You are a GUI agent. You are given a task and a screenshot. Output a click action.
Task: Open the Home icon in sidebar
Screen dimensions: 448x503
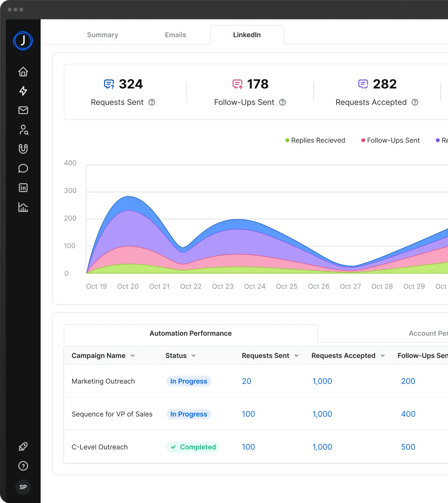(x=23, y=72)
